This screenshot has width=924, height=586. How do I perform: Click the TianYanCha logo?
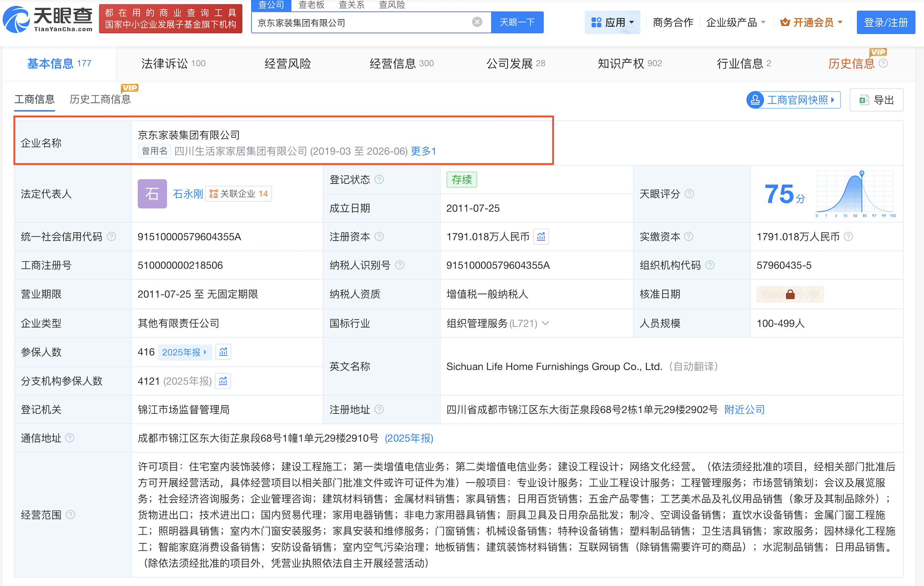(48, 19)
